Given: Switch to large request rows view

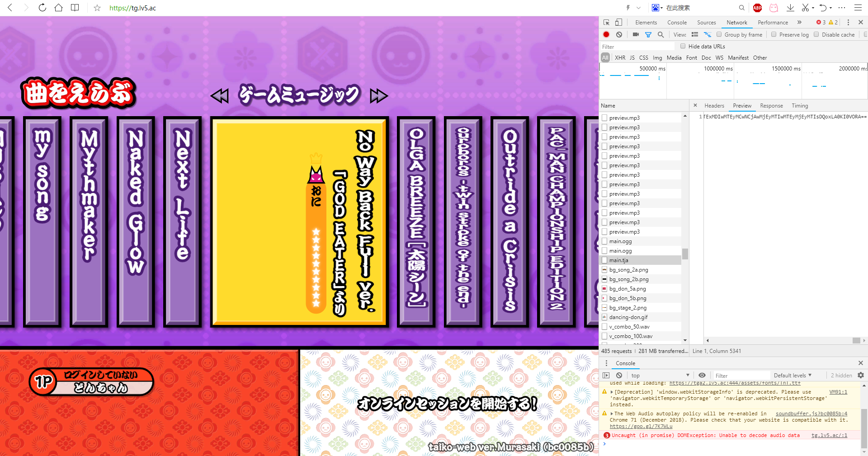Looking at the screenshot, I should tap(695, 34).
